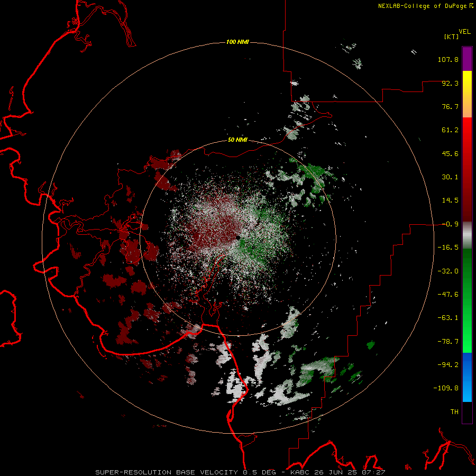This screenshot has width=476, height=476.
Task: Click the 61.2 velocity scale value
Action: click(x=450, y=130)
